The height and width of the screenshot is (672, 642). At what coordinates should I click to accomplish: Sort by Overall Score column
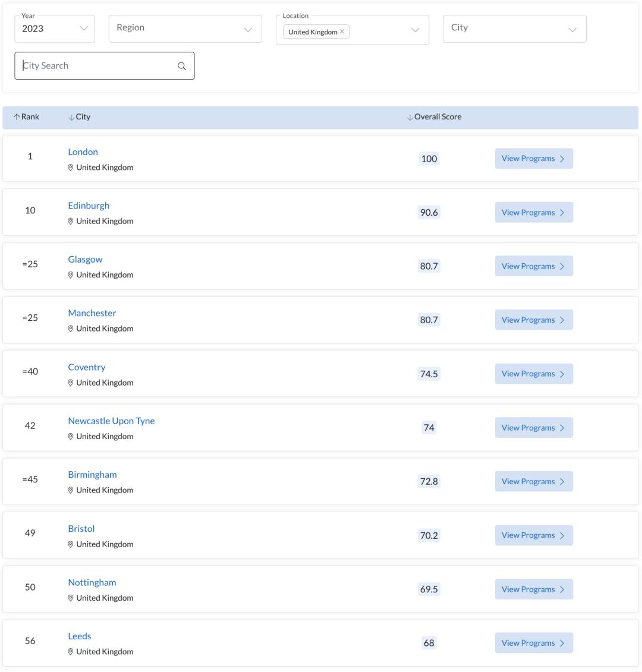point(410,117)
